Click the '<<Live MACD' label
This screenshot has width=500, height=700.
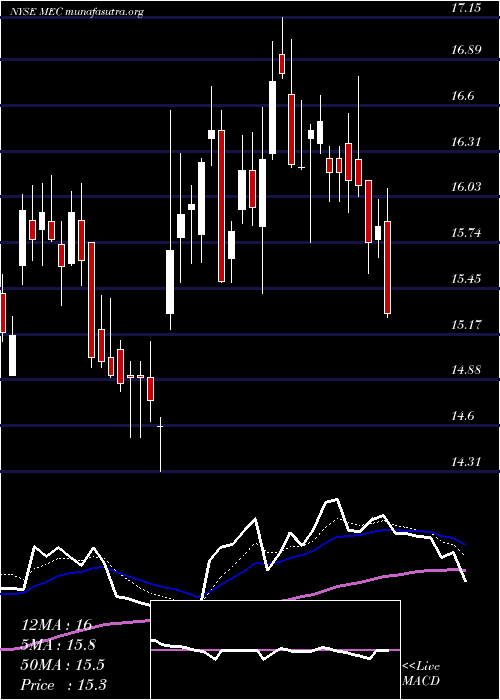(421, 674)
